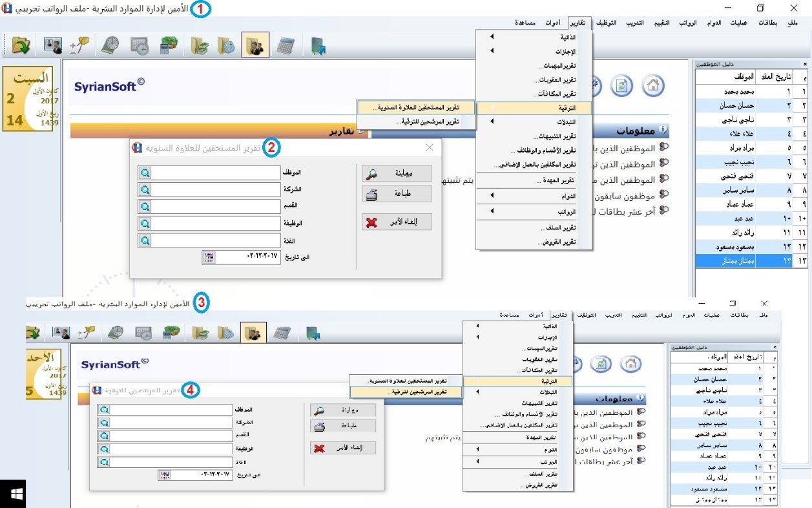Click round home icon in السبت window
This screenshot has height=508, width=812.
653,85
